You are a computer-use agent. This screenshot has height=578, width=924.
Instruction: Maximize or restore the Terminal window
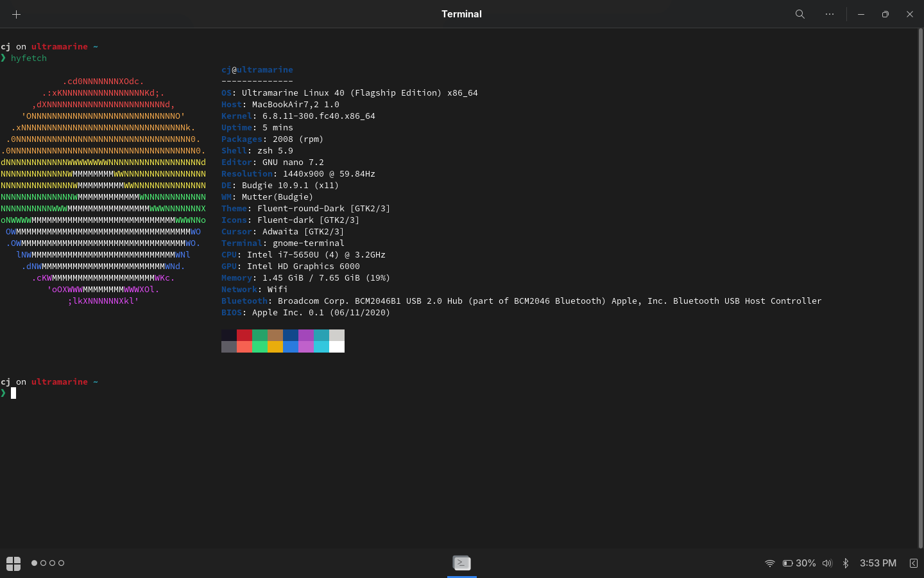click(886, 14)
